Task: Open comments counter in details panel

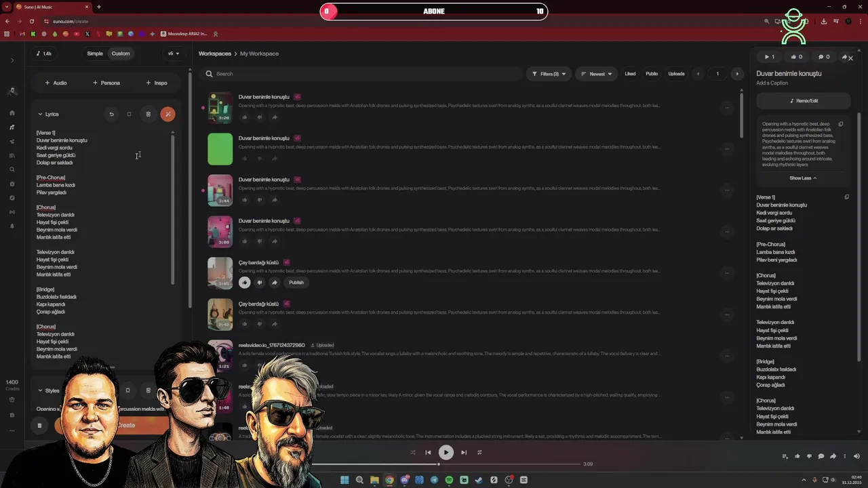Action: click(823, 57)
